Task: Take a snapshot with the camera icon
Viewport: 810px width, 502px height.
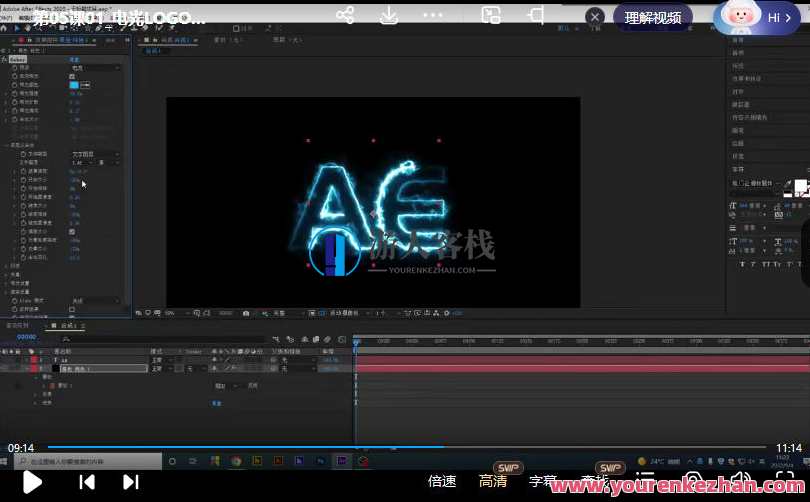Action: click(246, 313)
